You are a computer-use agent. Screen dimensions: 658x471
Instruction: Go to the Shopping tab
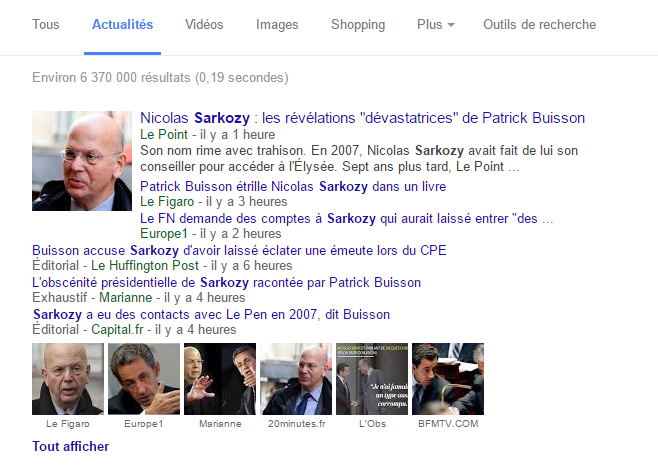358,24
